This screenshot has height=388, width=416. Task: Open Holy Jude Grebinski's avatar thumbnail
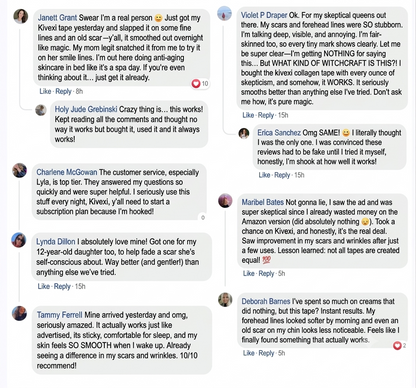[x=41, y=110]
